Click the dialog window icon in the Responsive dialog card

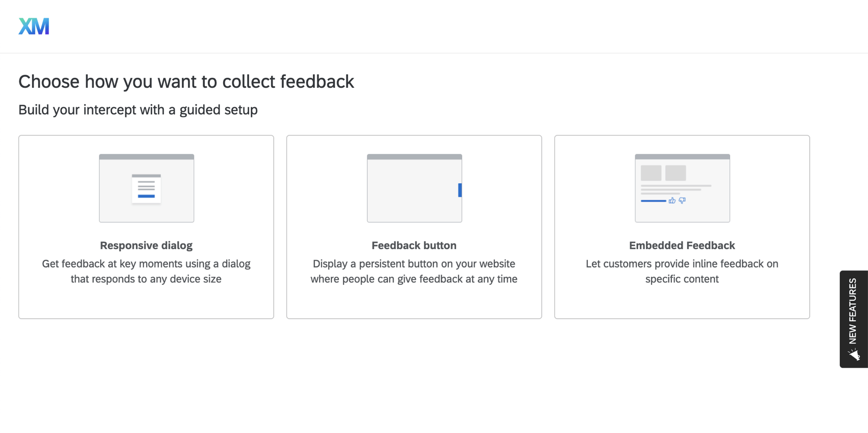click(x=146, y=189)
